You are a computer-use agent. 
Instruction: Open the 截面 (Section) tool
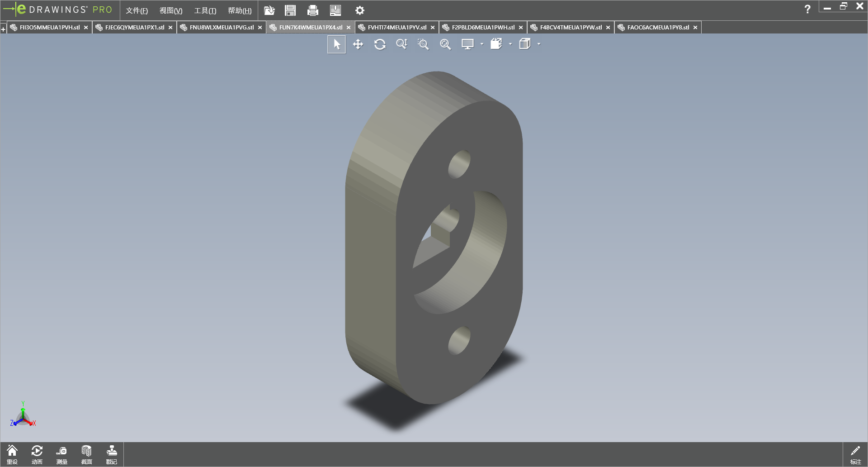click(x=86, y=454)
